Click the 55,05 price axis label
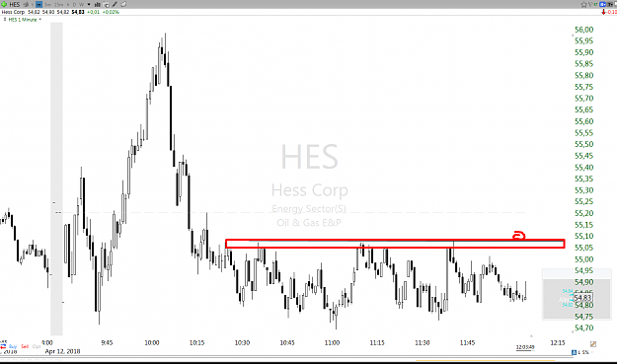The height and width of the screenshot is (364, 617). (584, 248)
